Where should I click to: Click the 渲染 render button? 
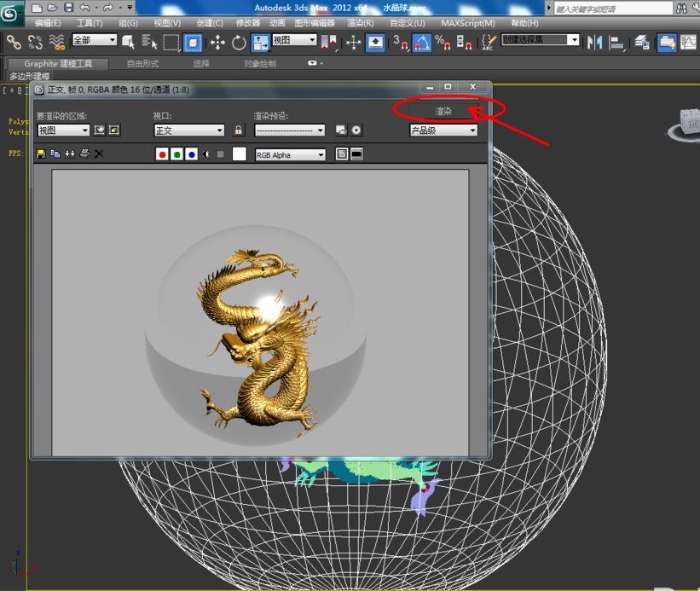tap(443, 111)
